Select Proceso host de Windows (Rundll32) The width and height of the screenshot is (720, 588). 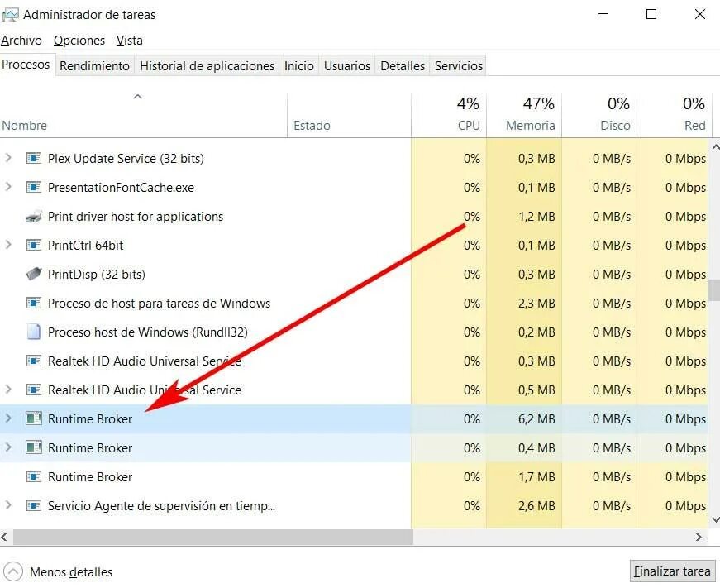(x=354, y=332)
